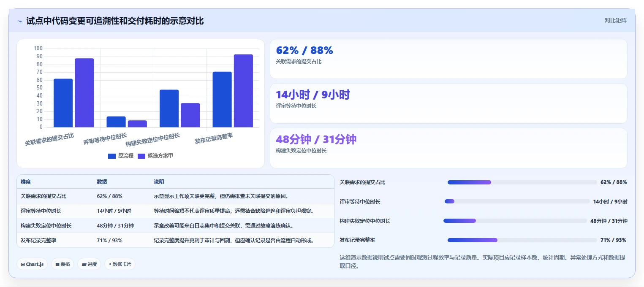The image size is (644, 287).
Task: Click the 构建失败定位中位时长 label left of its progress bar
Action: [365, 221]
